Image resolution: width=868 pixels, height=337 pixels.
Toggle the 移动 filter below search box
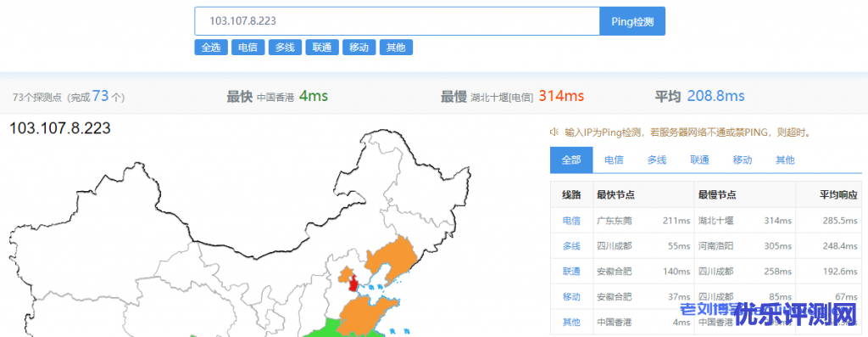pyautogui.click(x=359, y=48)
